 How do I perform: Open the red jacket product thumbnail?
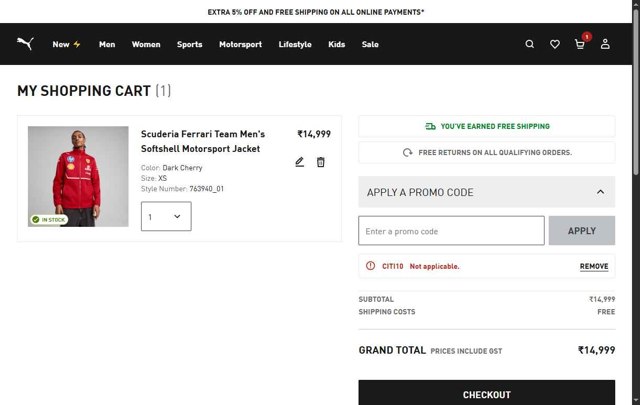tap(78, 176)
